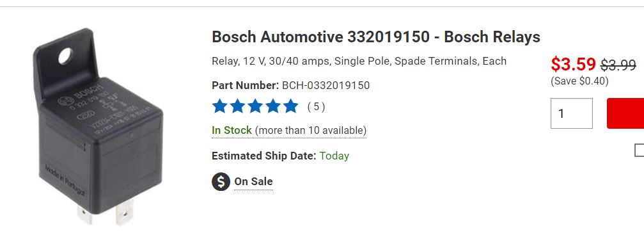Click the first blue rating star
The image size is (644, 237).
[x=220, y=106]
